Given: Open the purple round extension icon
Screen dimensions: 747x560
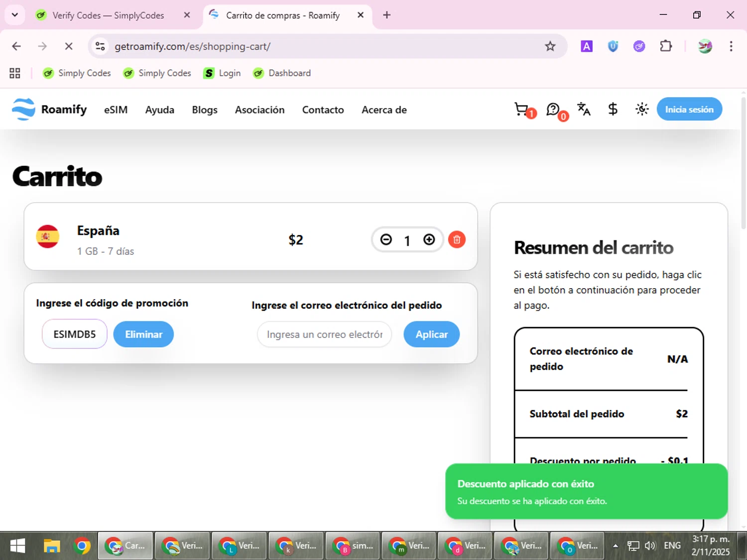Looking at the screenshot, I should click(639, 46).
